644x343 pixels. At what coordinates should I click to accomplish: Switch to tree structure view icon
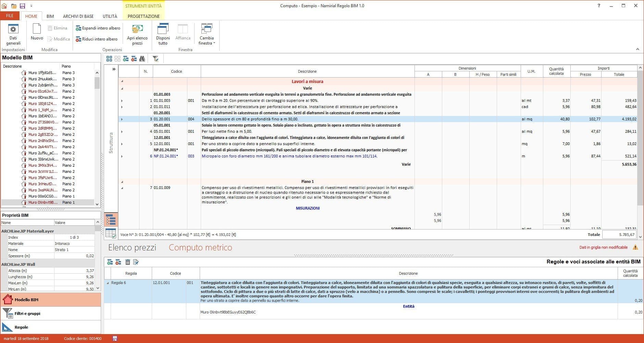[x=111, y=220]
